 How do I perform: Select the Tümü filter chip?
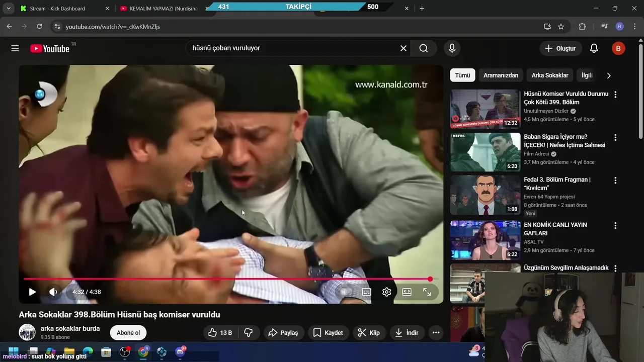462,75
